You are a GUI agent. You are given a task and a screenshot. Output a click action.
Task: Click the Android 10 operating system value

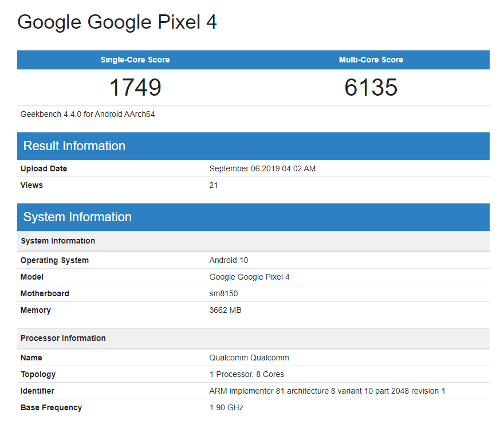(x=229, y=260)
